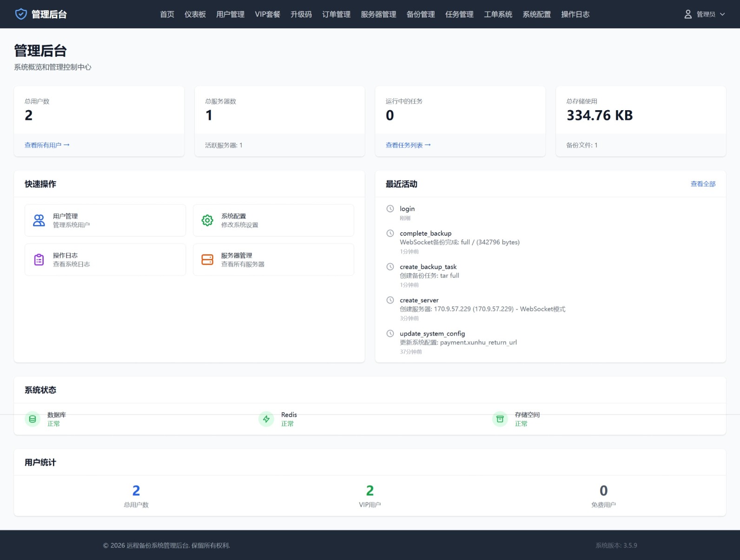Image resolution: width=740 pixels, height=560 pixels.
Task: Click the shield logo icon in header
Action: tap(21, 14)
